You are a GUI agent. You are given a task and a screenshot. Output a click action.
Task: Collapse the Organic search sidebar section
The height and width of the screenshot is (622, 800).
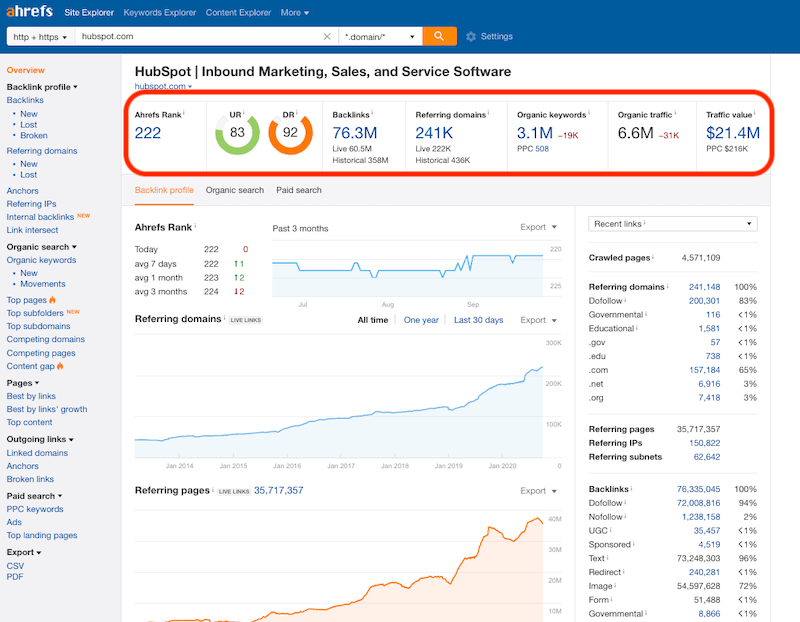pos(41,247)
